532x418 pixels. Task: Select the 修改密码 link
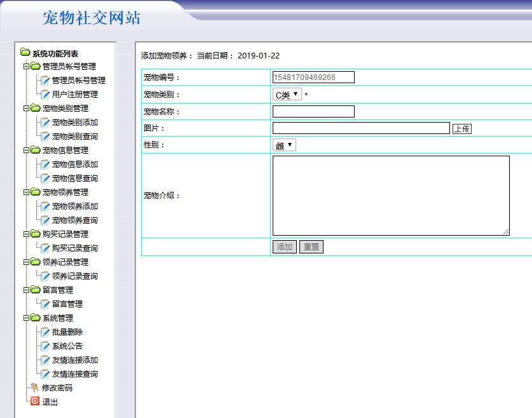point(57,388)
